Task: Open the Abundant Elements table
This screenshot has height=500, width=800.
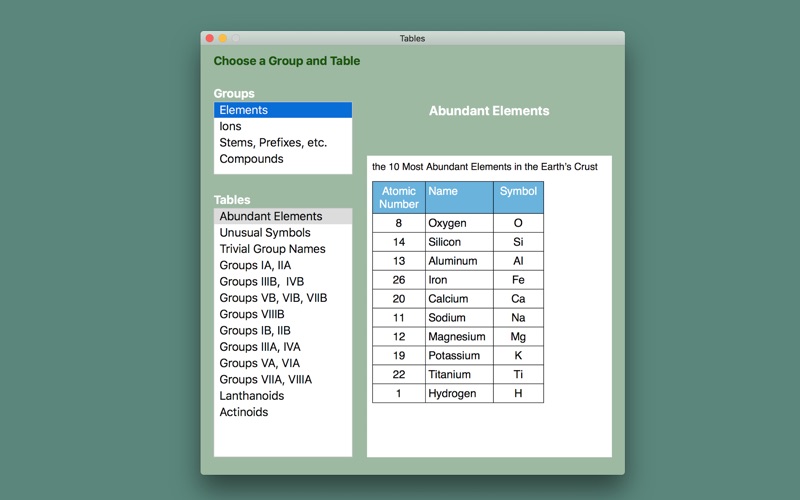Action: click(x=283, y=216)
